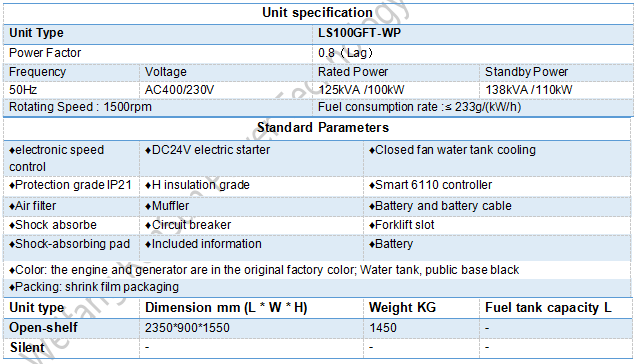Select the DC24V electric starter item
636x364 pixels.
click(207, 150)
